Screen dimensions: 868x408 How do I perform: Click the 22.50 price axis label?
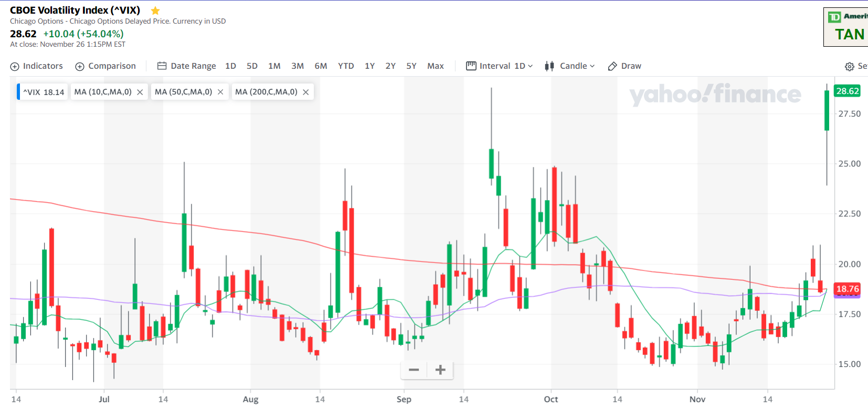pyautogui.click(x=849, y=214)
